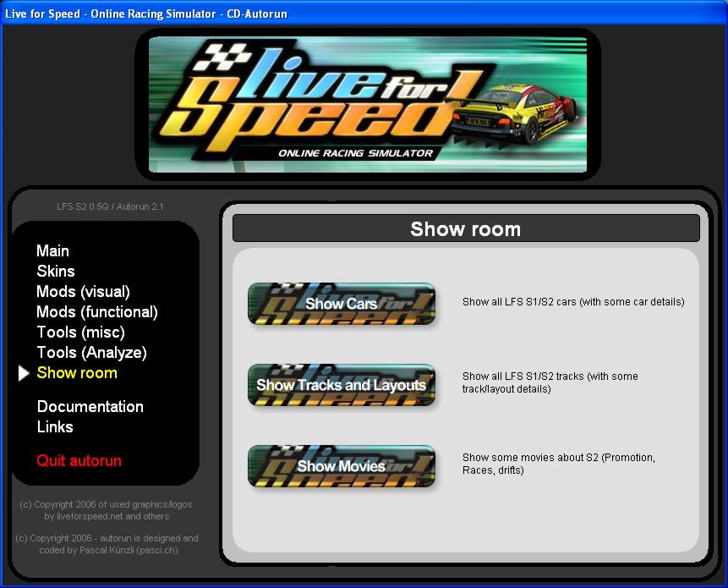Click the 'Show some movies about S2' description
The height and width of the screenshot is (588, 728).
coord(559,464)
